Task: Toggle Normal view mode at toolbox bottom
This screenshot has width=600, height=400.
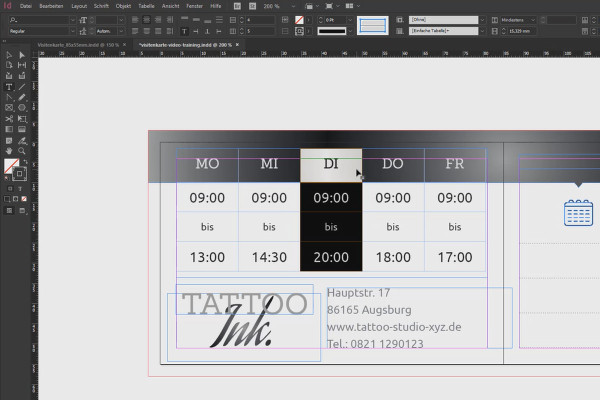Action: click(9, 211)
